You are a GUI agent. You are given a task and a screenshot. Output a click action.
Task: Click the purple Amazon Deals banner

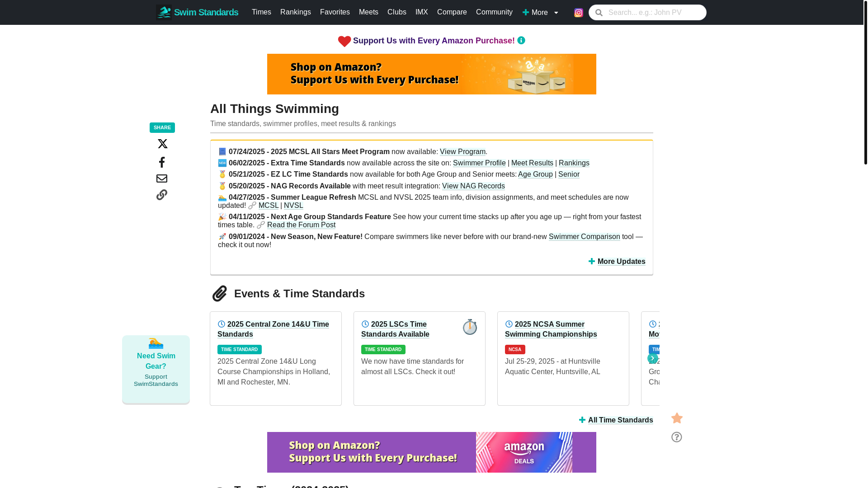(x=432, y=452)
